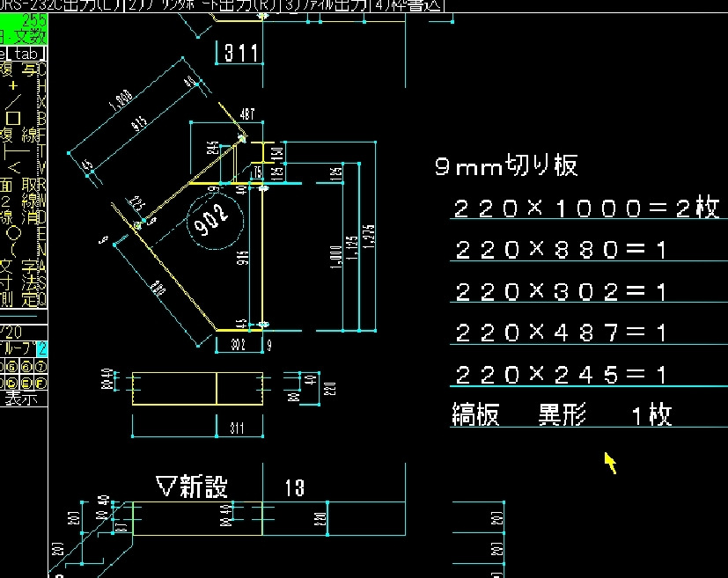This screenshot has height=578, width=728.
Task: Click the 1枚 text in 縞板 row
Action: coord(652,414)
